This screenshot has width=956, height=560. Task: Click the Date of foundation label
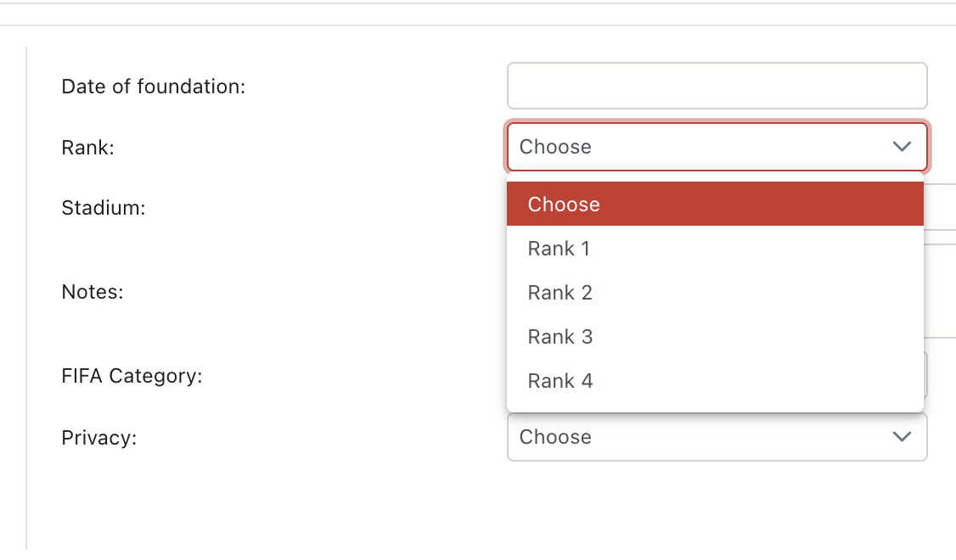154,87
